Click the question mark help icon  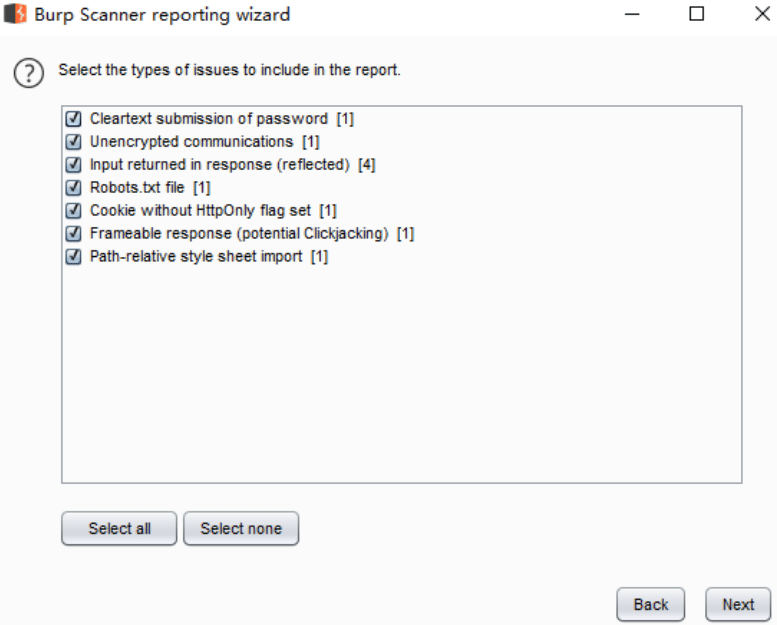(29, 73)
